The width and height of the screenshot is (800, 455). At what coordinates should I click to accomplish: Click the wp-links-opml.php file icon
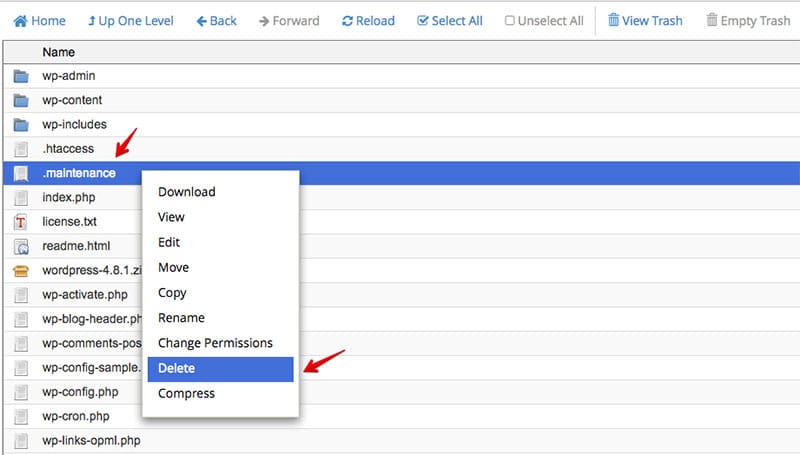point(21,441)
